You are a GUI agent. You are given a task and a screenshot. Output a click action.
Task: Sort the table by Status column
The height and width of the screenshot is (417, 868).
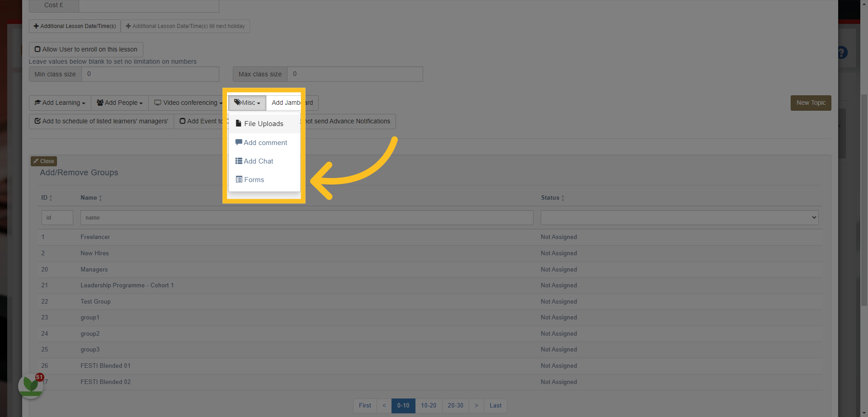click(x=553, y=198)
